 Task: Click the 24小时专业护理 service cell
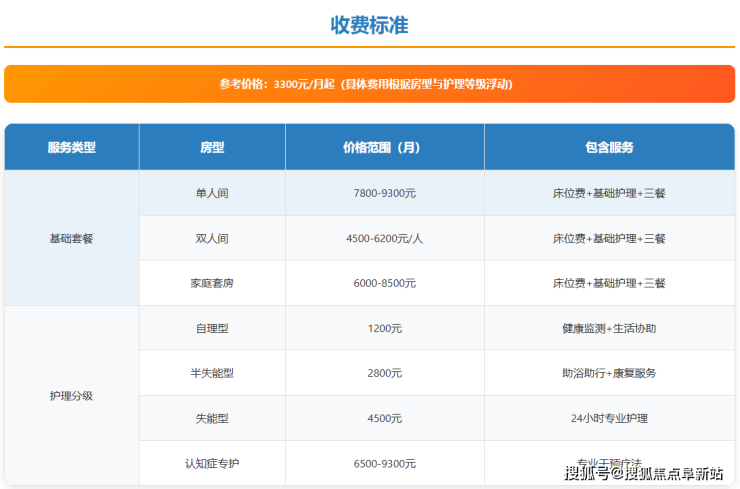[609, 418]
